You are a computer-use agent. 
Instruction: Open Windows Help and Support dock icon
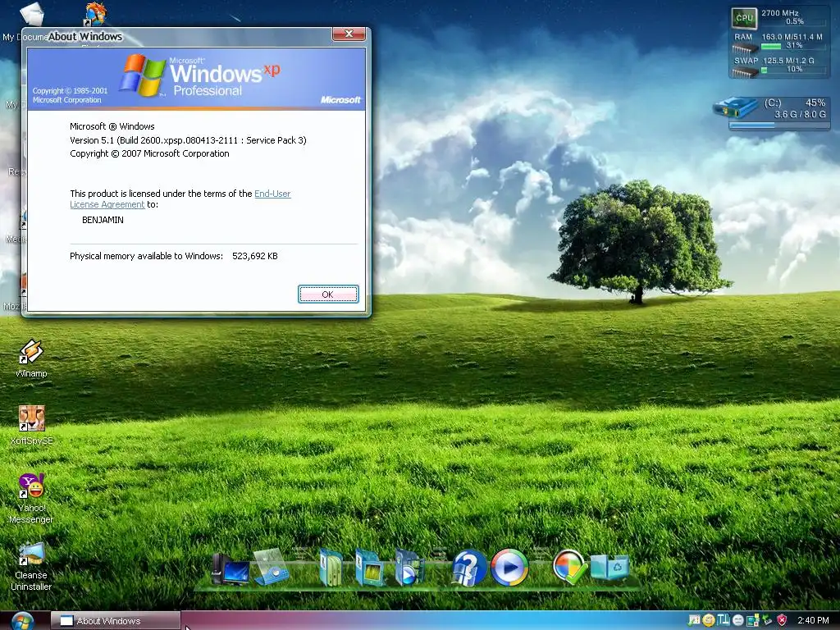(x=468, y=568)
